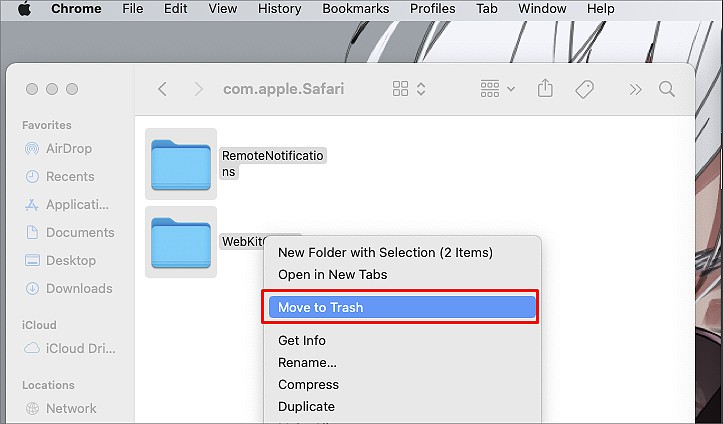Select New Folder with Selection option
Screen dimensions: 723x424
(385, 253)
